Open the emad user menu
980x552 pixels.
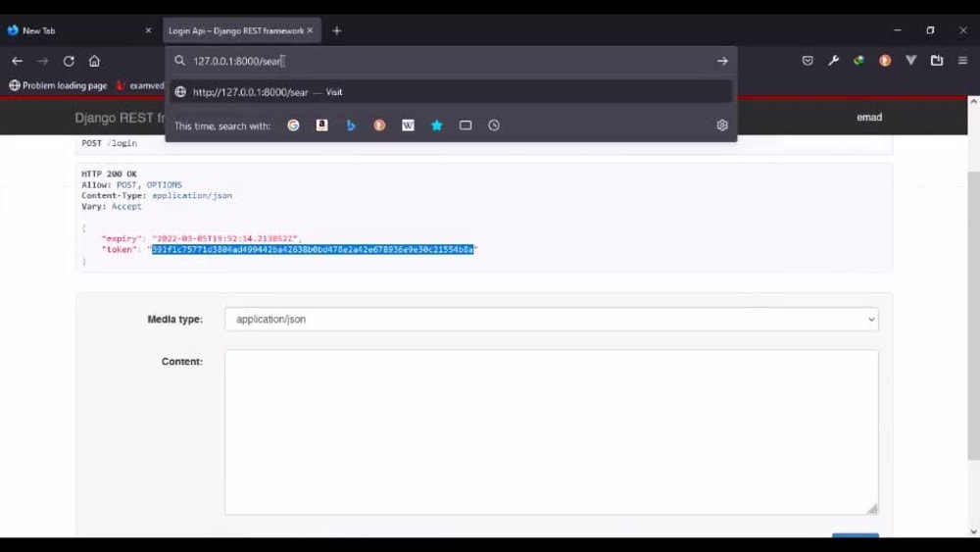click(868, 117)
